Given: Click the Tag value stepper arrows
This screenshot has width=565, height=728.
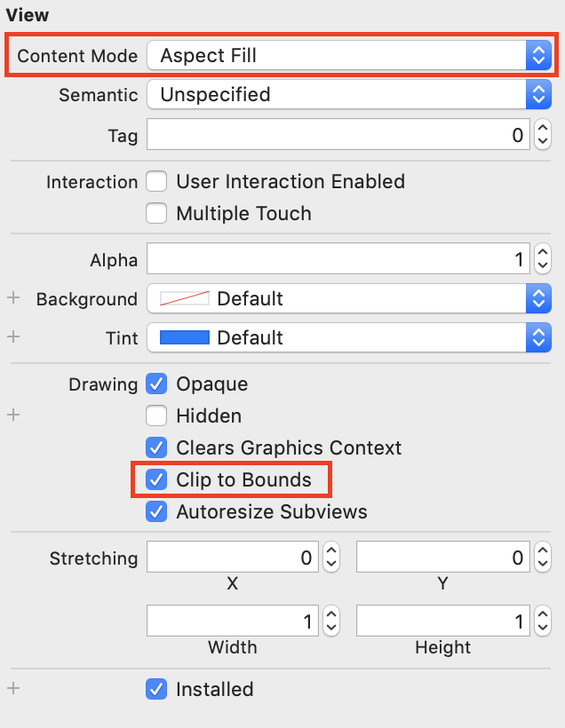Looking at the screenshot, I should point(543,136).
